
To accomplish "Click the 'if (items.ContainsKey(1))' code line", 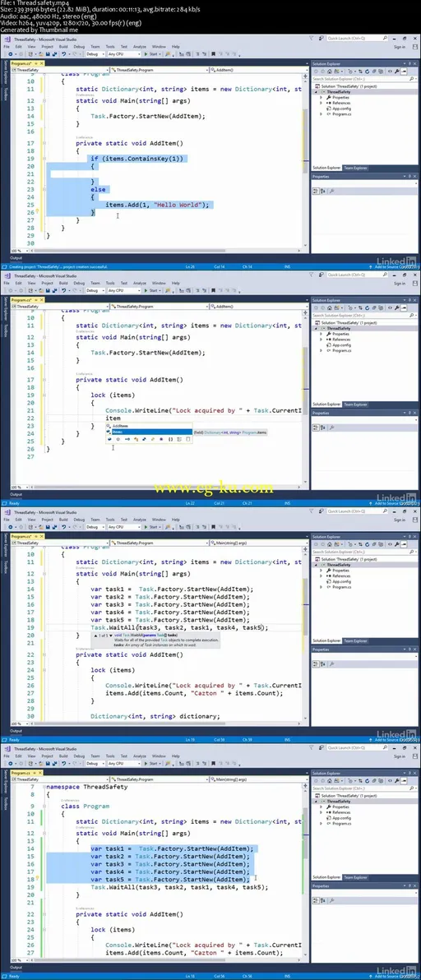I will (137, 159).
